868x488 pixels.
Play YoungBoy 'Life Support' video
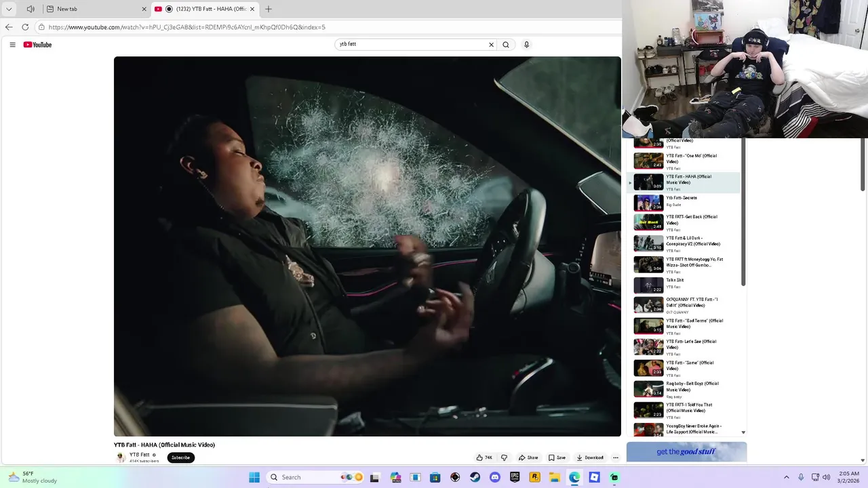[x=685, y=429]
